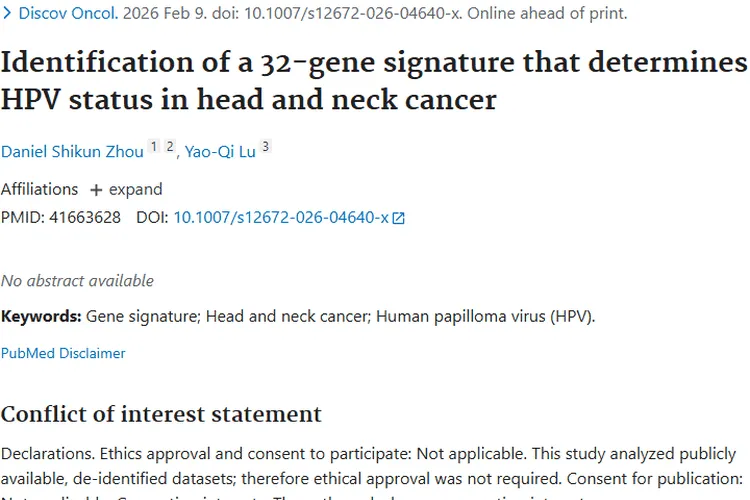Open the DOI link below the authors
Screen dimensions: 750x500
click(281, 216)
